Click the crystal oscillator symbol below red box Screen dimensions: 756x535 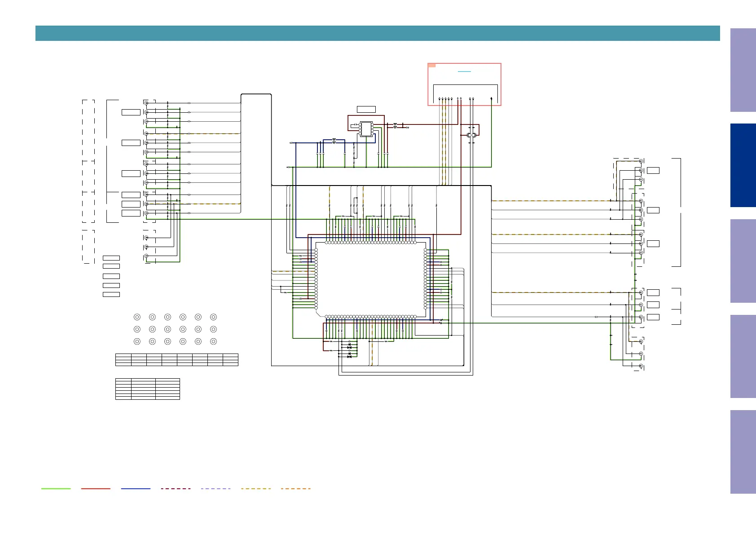click(471, 135)
